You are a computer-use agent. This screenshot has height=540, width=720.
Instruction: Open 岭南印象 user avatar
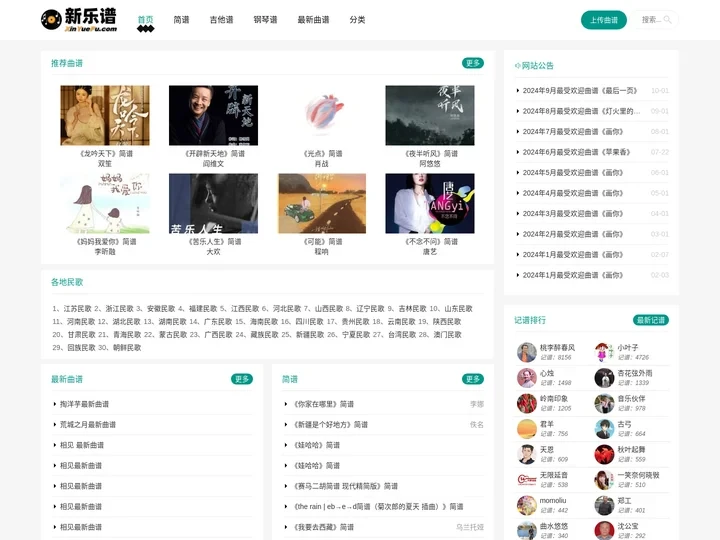coord(526,403)
